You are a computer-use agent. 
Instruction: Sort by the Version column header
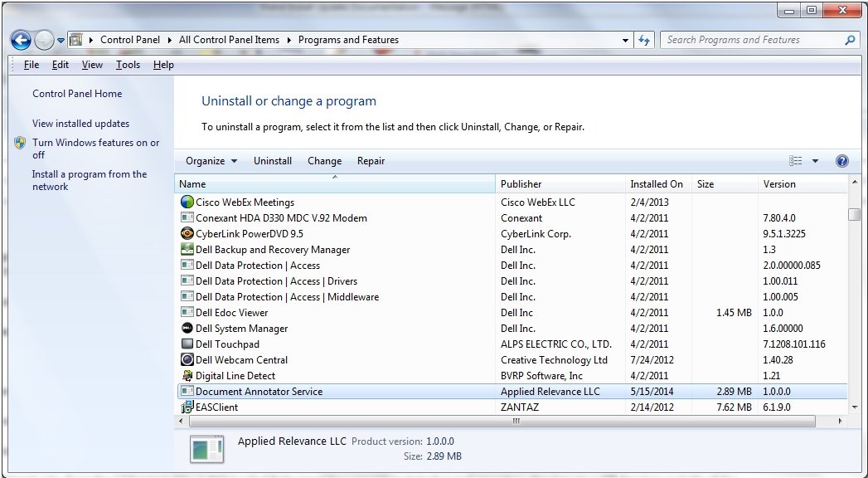[x=803, y=184]
